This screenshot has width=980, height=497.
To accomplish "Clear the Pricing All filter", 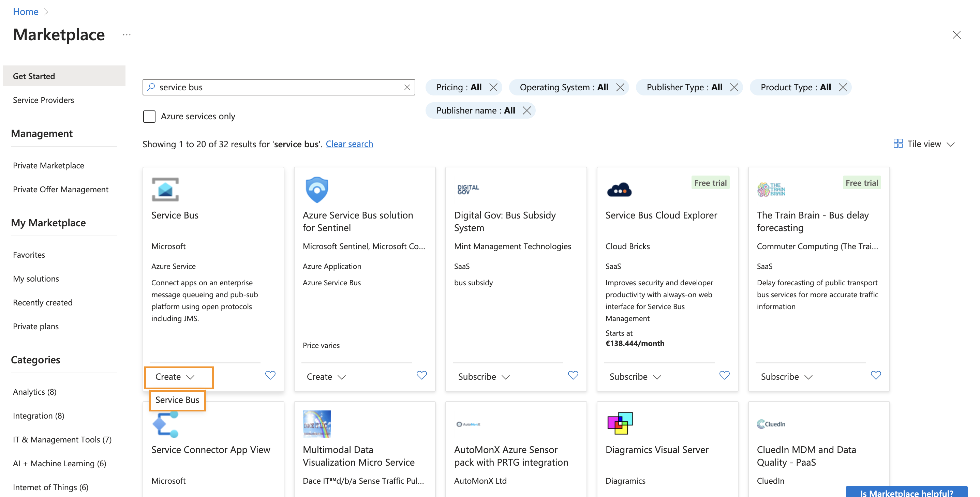I will [x=494, y=87].
